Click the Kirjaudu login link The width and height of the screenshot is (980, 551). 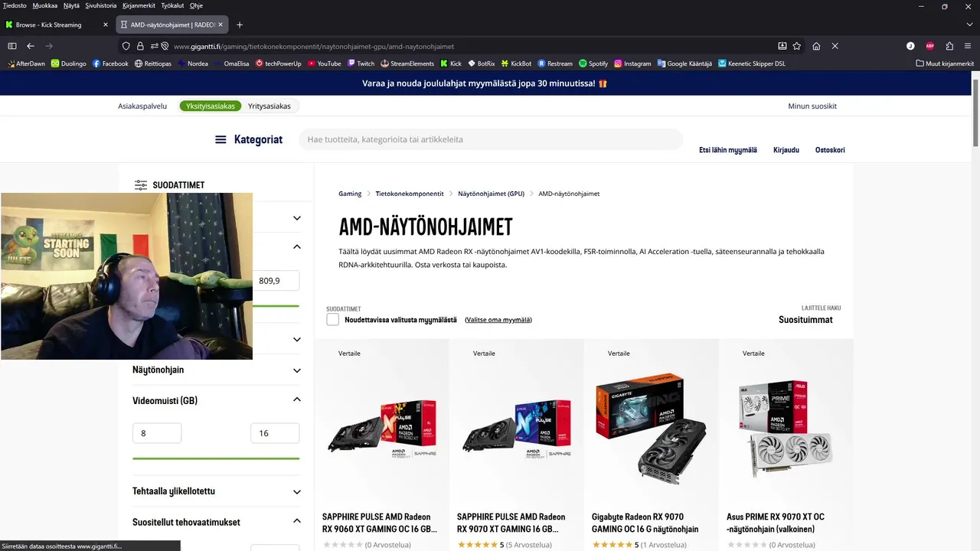[x=786, y=150]
